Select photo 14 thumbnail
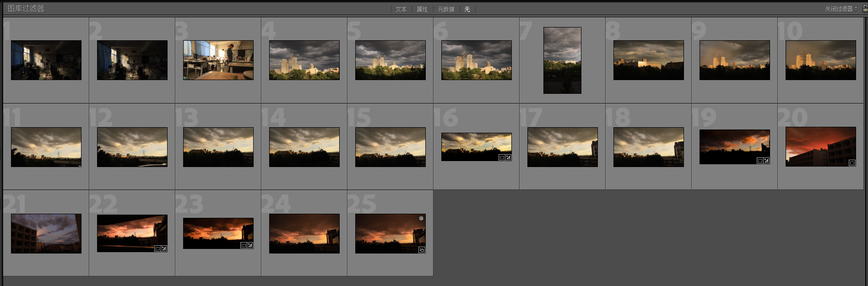Screen dimensions: 868x286 tap(304, 147)
